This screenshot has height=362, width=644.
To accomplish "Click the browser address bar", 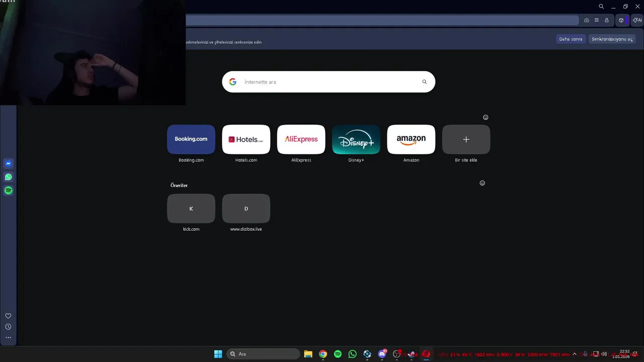I will tap(382, 20).
